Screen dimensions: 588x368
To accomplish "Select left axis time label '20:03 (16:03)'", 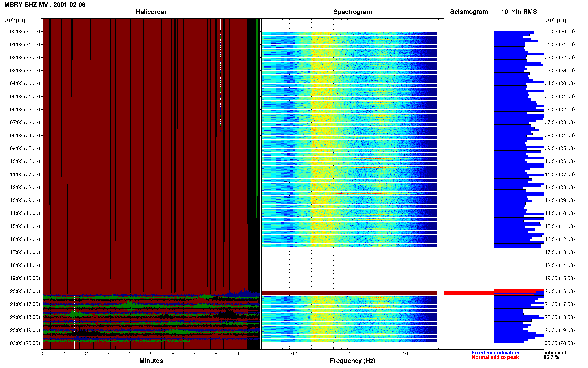I will pos(25,291).
